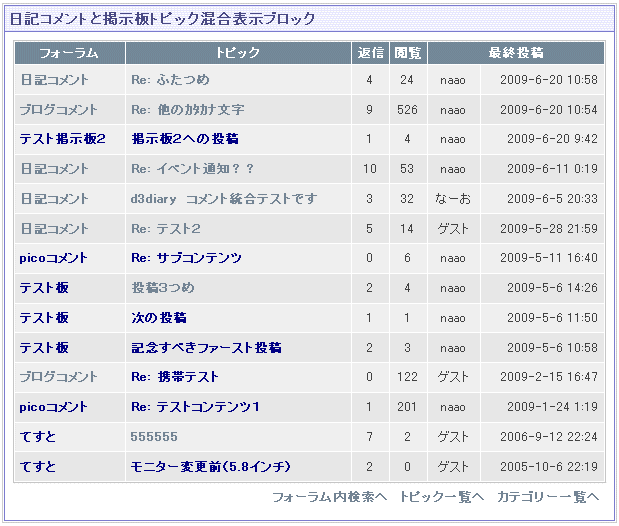This screenshot has height=526, width=619.
Task: Open the 投稿3つめ topic
Action: (162, 288)
